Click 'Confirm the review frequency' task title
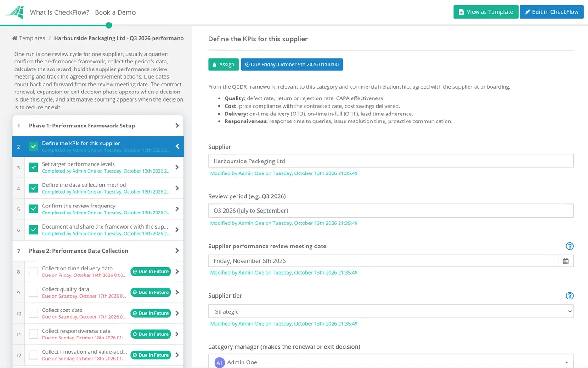 click(x=79, y=206)
